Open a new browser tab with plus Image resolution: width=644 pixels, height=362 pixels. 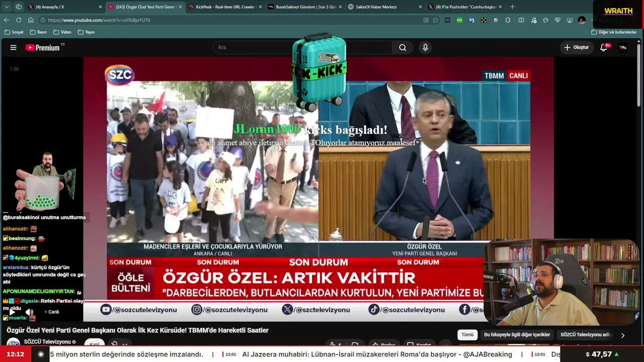coord(512,7)
